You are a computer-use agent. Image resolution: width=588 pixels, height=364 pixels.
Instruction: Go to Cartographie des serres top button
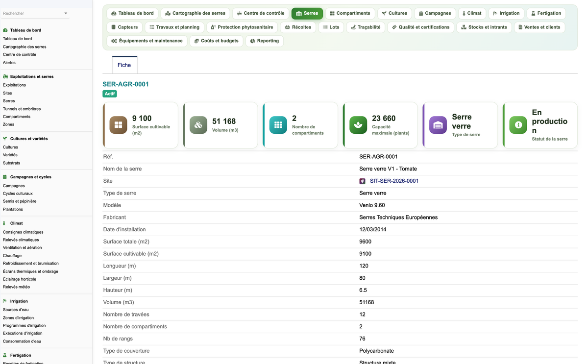tap(195, 13)
